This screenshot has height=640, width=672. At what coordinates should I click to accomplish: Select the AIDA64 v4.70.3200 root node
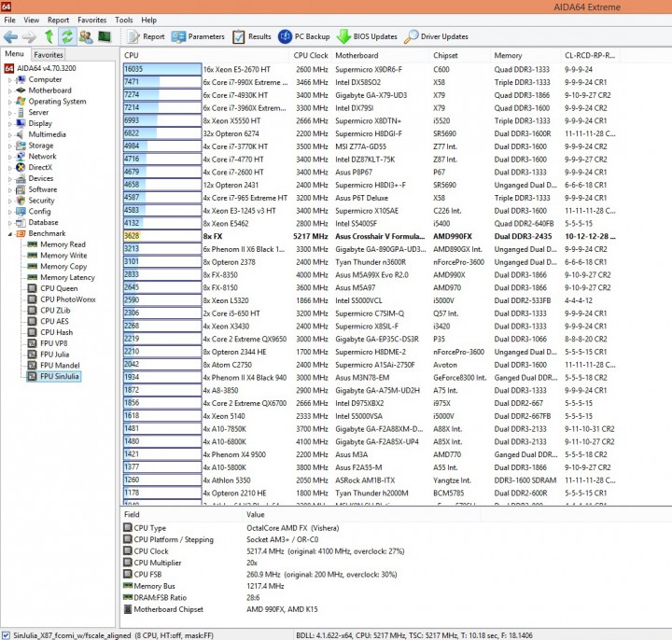coord(41,68)
